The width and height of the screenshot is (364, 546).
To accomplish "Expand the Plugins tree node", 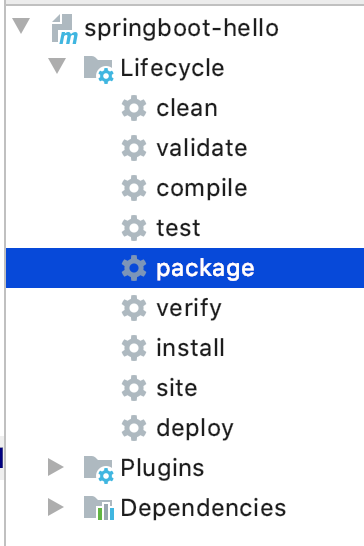I will (56, 467).
